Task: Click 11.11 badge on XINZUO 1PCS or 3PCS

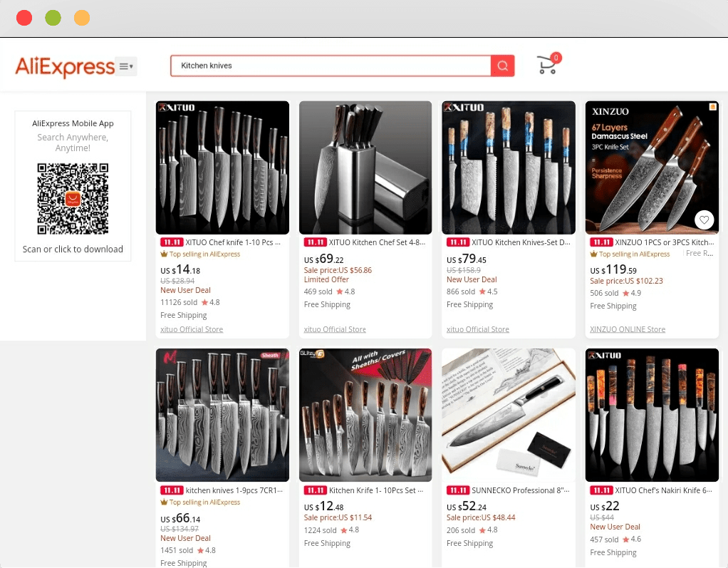Action: pos(601,242)
